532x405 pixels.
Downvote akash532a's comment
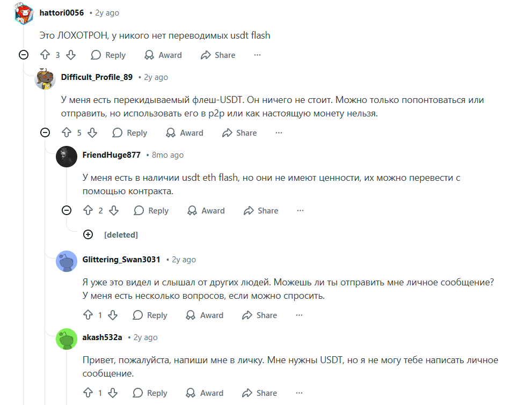point(112,393)
